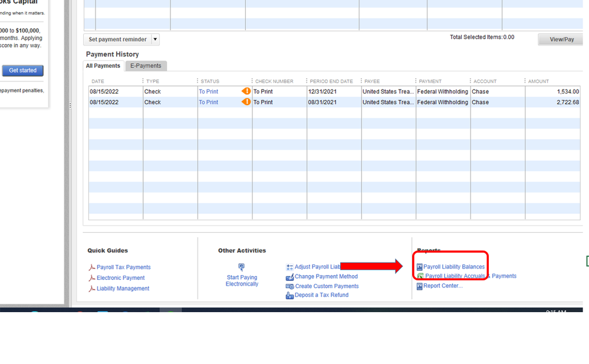Click To Print status for the 12/31/2021 payment
The image size is (589, 364).
point(209,91)
